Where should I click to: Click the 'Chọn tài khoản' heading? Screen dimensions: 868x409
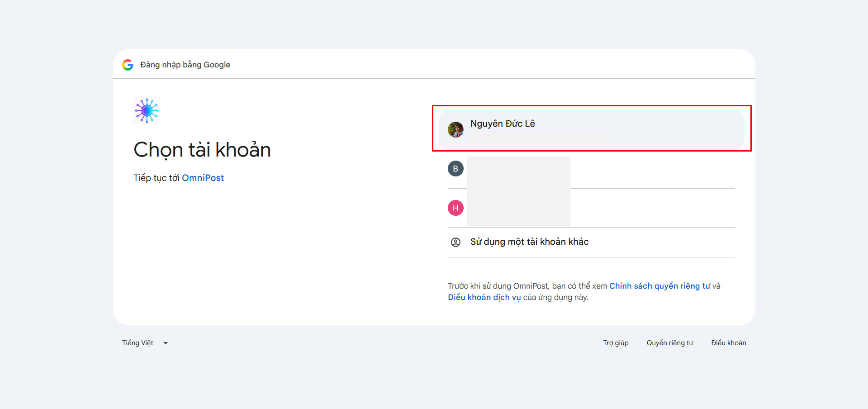tap(202, 150)
